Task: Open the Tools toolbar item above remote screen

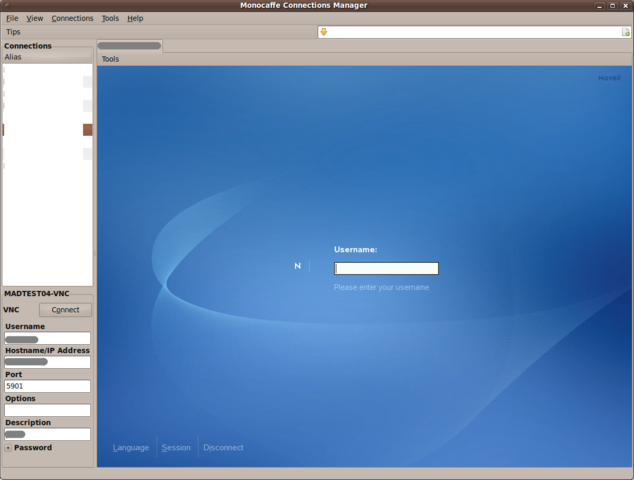Action: [110, 59]
